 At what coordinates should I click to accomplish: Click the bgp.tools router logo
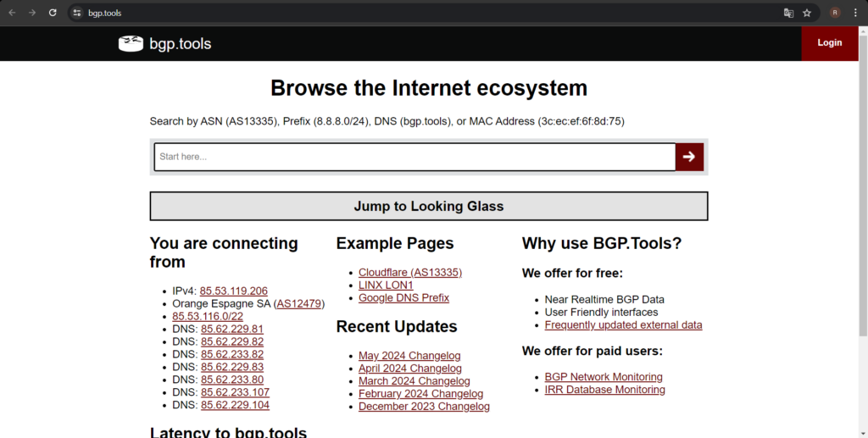(131, 44)
